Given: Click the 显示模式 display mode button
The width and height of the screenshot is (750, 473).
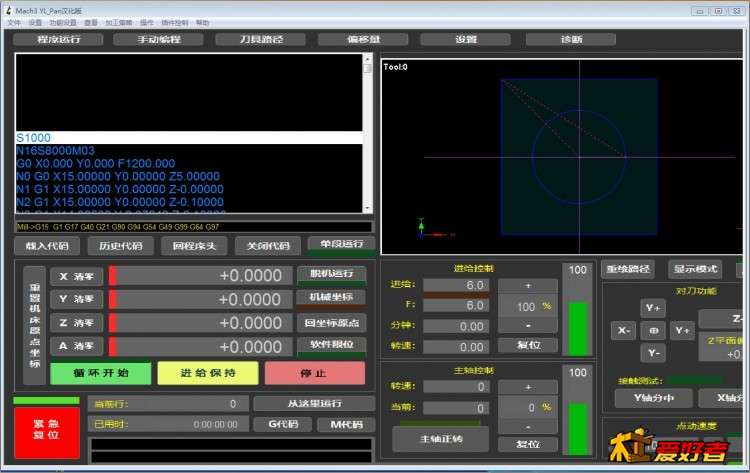Looking at the screenshot, I should point(695,269).
